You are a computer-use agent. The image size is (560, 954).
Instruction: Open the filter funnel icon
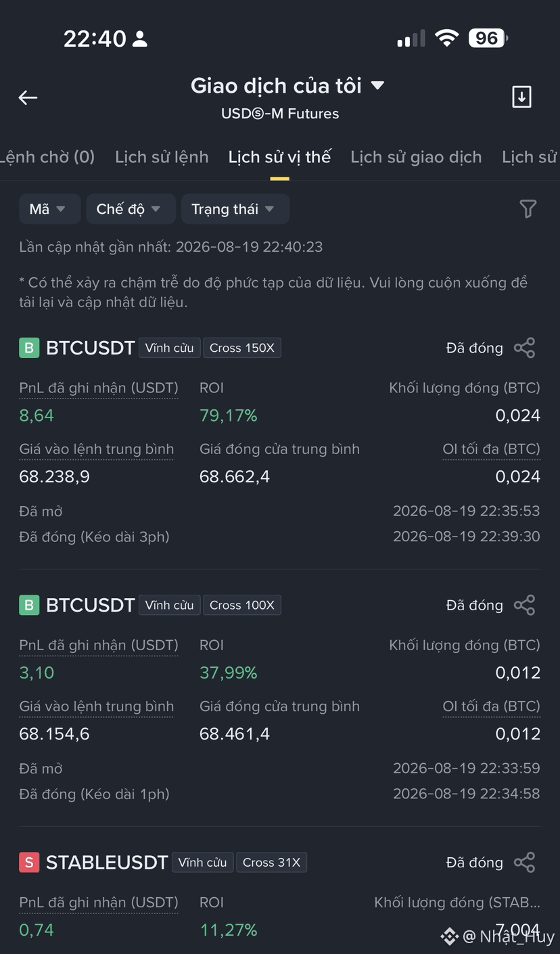click(528, 209)
